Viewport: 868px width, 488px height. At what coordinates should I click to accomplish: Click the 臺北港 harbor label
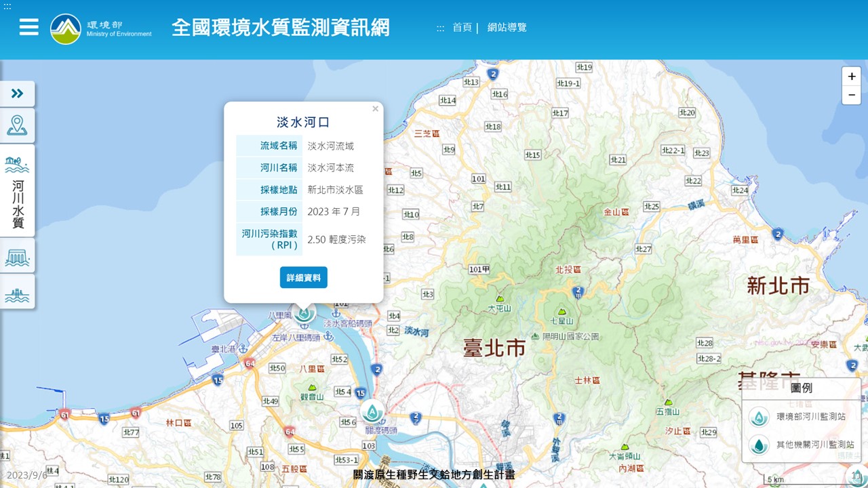coord(223,349)
